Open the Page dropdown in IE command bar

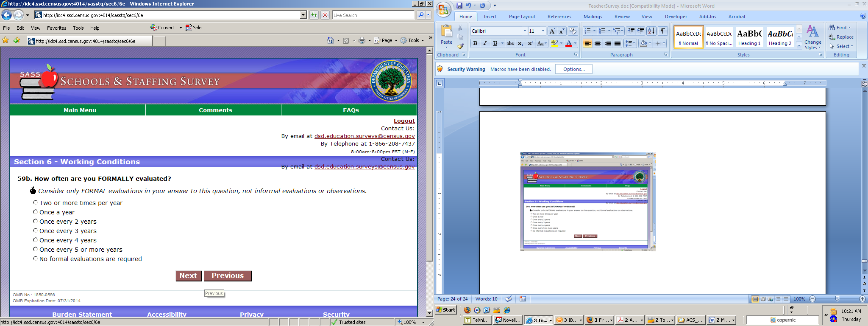point(386,40)
